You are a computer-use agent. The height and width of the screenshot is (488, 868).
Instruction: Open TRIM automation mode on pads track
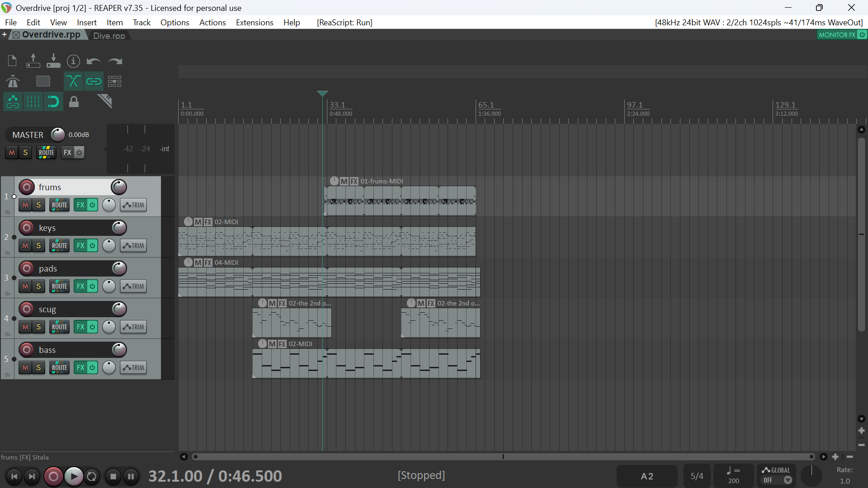pos(133,286)
